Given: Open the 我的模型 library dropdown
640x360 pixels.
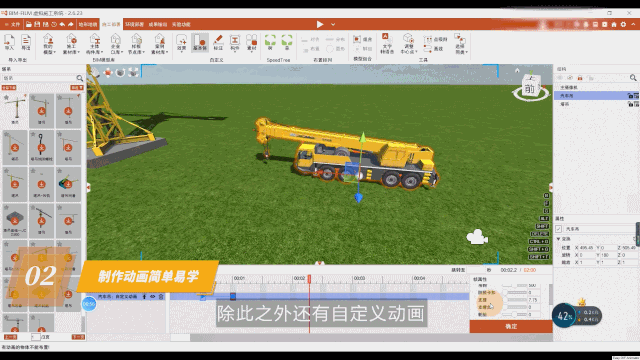Looking at the screenshot, I should (49, 44).
